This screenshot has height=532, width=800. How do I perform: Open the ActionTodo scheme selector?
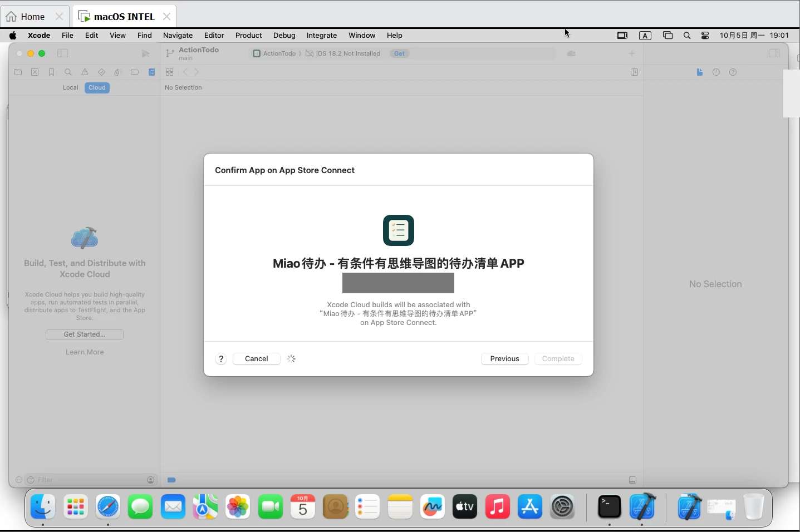coord(274,53)
